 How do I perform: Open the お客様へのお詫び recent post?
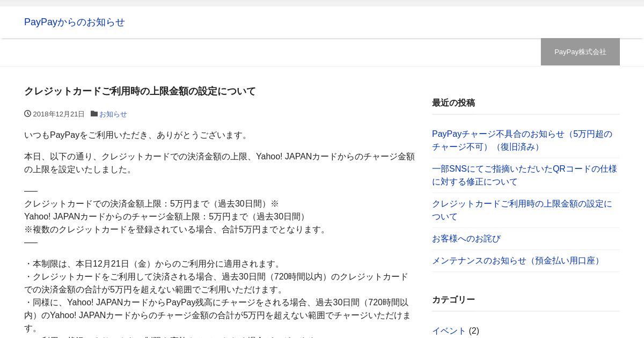466,239
